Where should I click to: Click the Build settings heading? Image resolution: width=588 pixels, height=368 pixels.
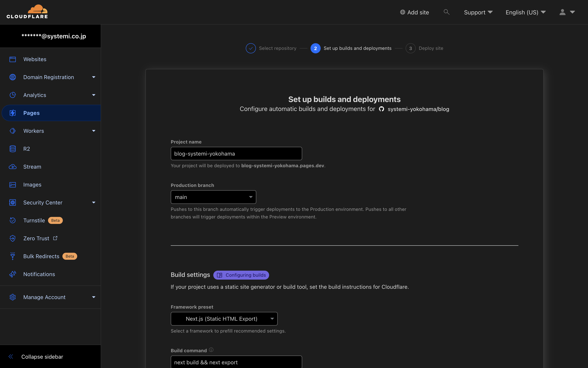tap(190, 275)
